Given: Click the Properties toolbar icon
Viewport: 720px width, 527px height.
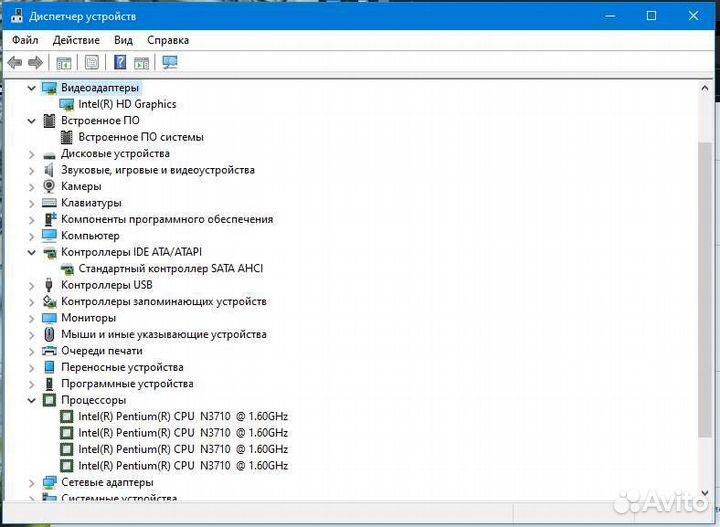Looking at the screenshot, I should point(92,62).
